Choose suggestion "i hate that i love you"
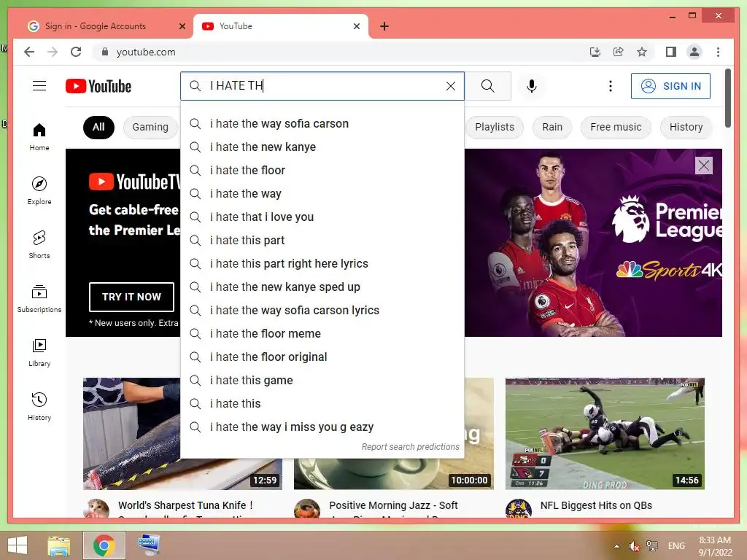 tap(322, 217)
